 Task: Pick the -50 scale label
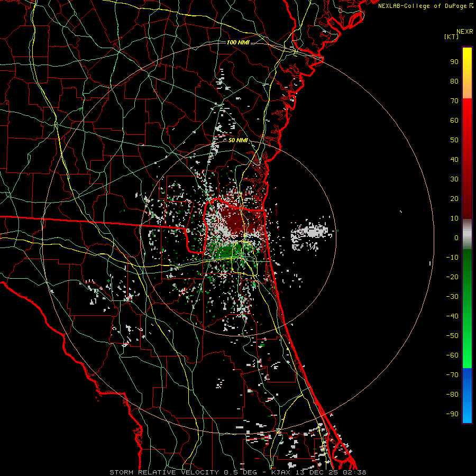[x=452, y=335]
